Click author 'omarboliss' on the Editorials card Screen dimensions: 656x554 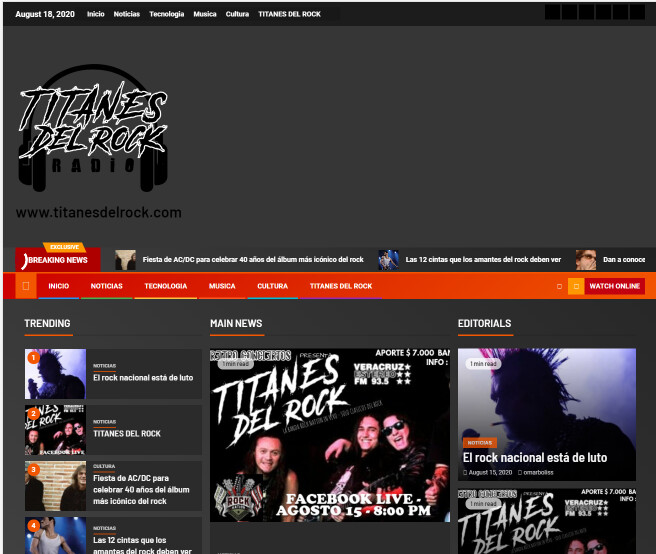tap(538, 472)
